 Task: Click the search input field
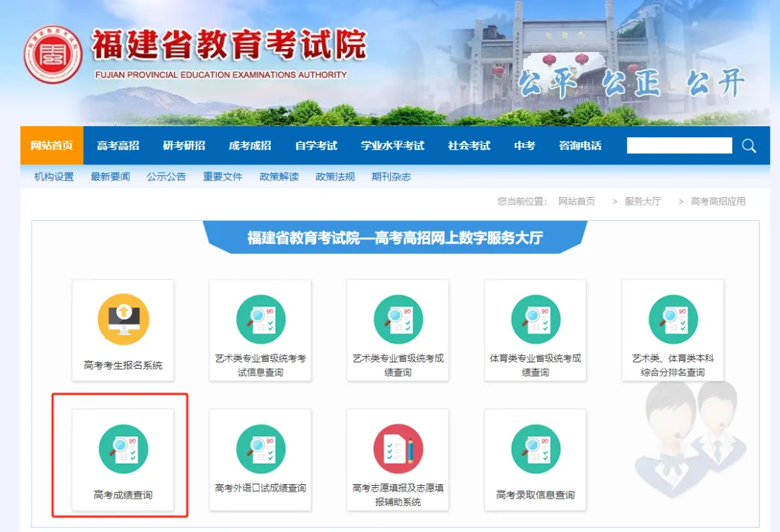point(679,146)
